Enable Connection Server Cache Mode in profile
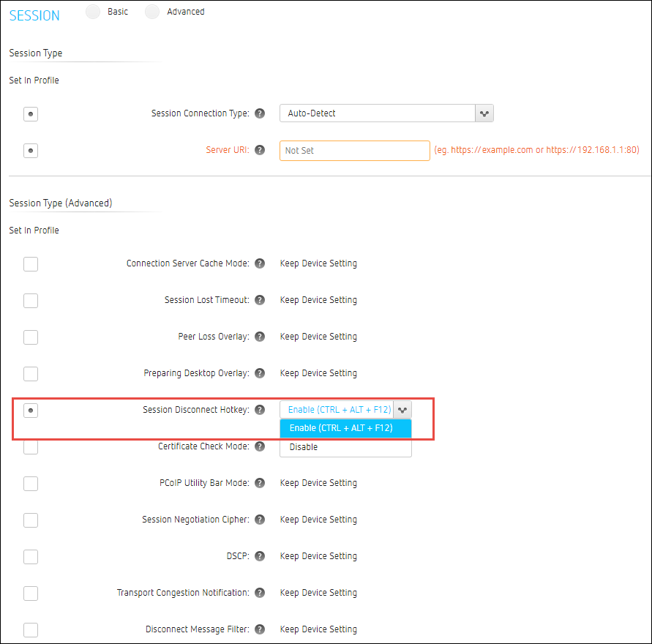Viewport: 652px width, 644px height. coord(31,264)
